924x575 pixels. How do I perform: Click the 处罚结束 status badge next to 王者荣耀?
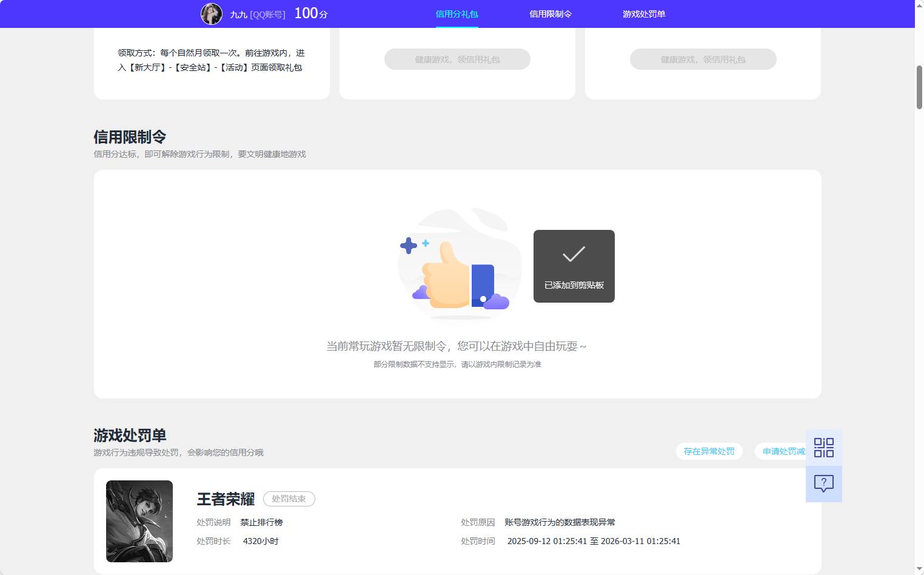coord(289,499)
